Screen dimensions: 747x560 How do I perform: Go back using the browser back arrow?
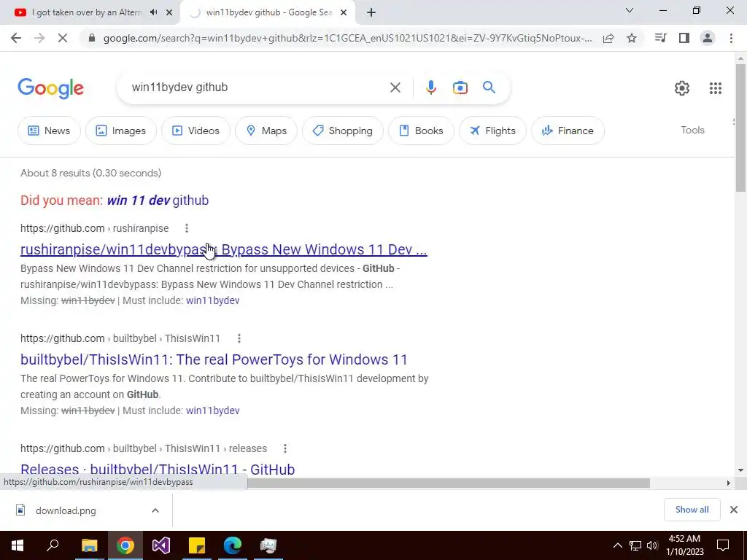coord(16,38)
